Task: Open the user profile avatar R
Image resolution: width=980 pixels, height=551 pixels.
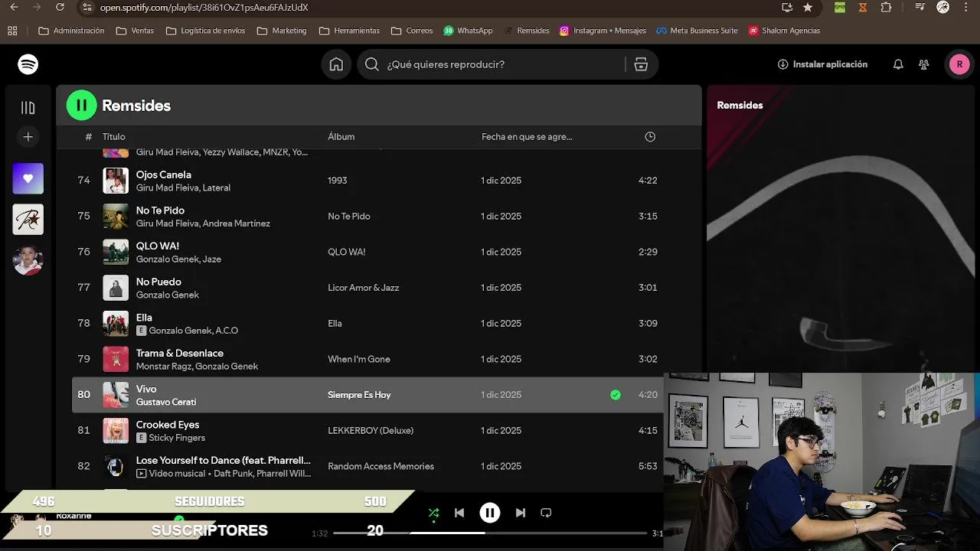Action: (x=959, y=64)
